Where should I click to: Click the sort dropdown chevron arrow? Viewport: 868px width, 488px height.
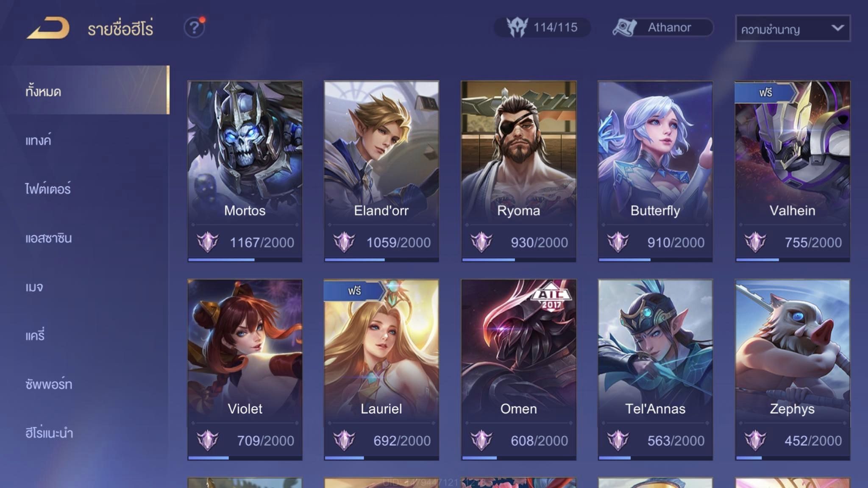[x=837, y=28]
